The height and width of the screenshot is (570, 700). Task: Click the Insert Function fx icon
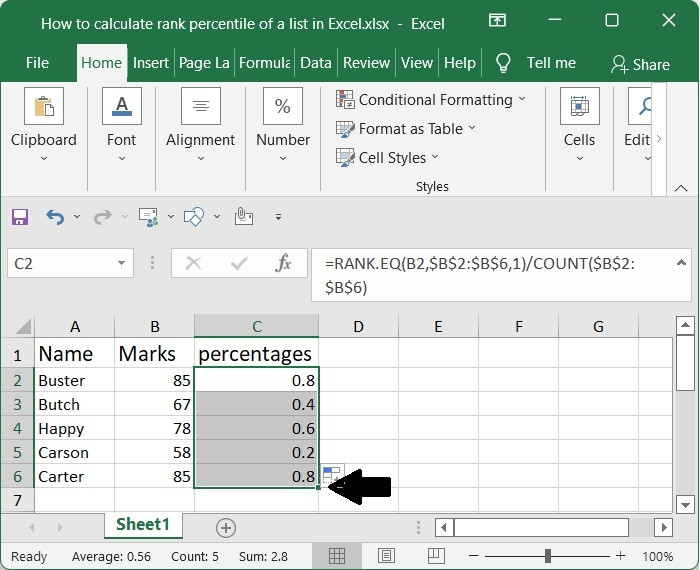[x=284, y=264]
